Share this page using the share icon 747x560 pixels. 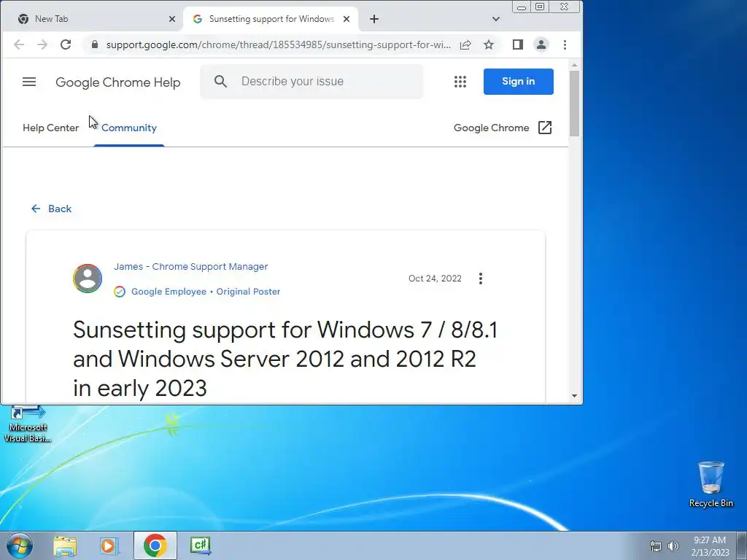coord(465,44)
